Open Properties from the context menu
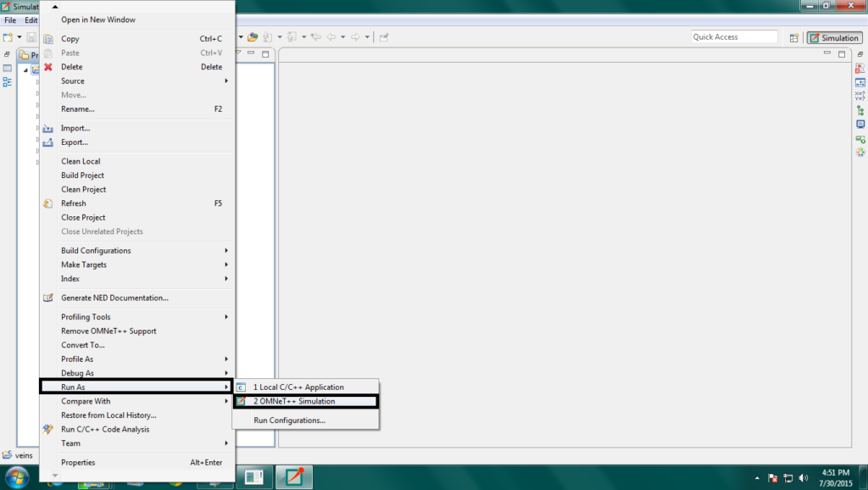868x490 pixels. (78, 463)
